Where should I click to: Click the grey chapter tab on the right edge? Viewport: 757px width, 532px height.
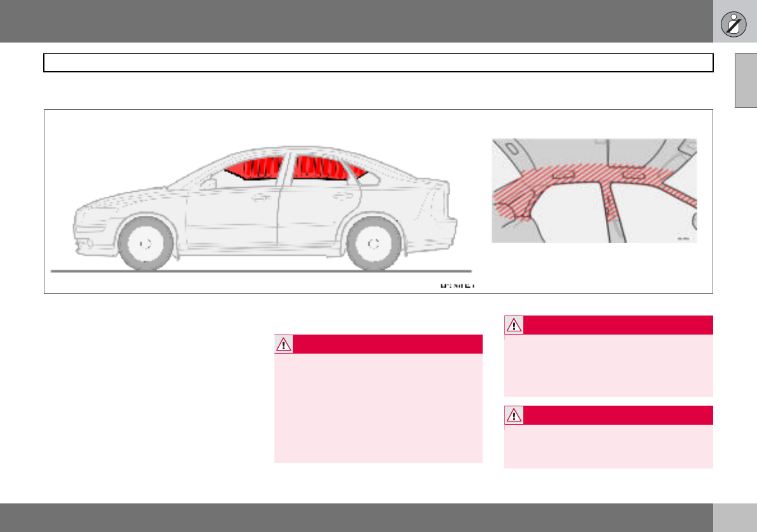point(746,80)
